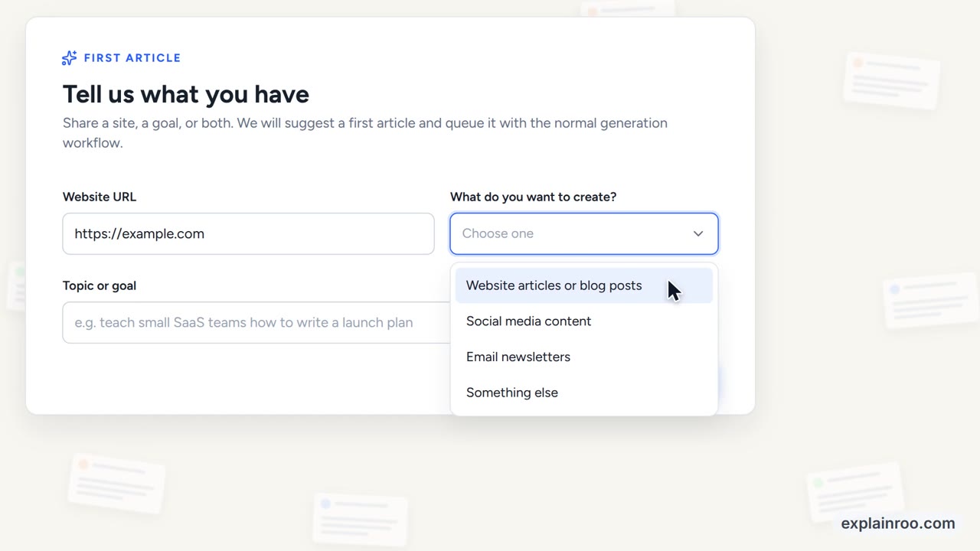Click the faded orange-dot note card below the dialog
The width and height of the screenshot is (980, 551).
click(116, 483)
